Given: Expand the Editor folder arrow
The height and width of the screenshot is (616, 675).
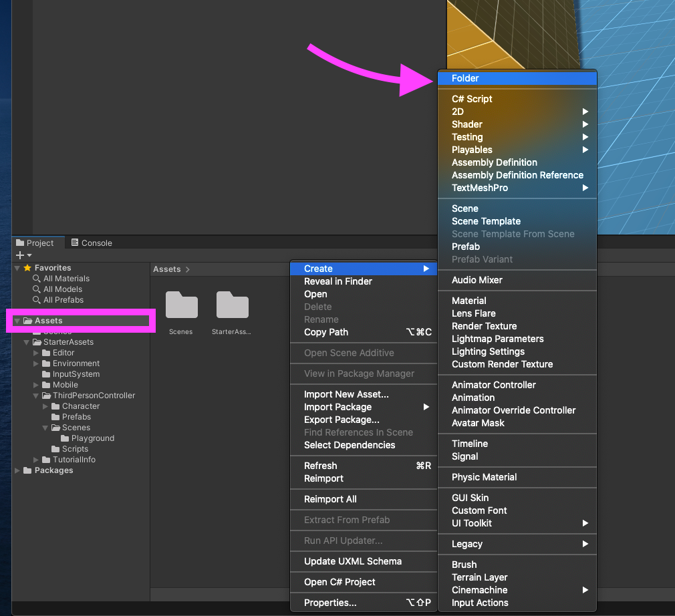Looking at the screenshot, I should (x=36, y=353).
